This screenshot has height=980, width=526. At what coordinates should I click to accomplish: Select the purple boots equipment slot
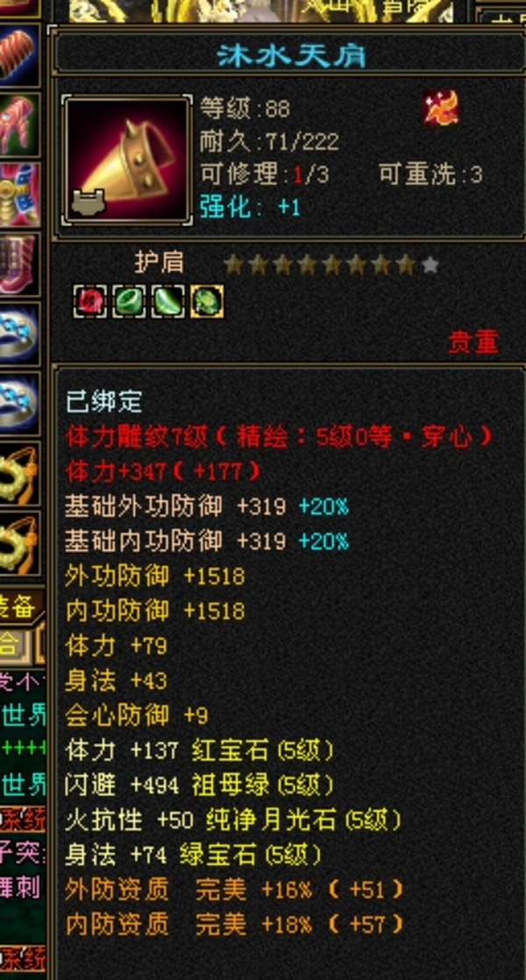point(19,264)
